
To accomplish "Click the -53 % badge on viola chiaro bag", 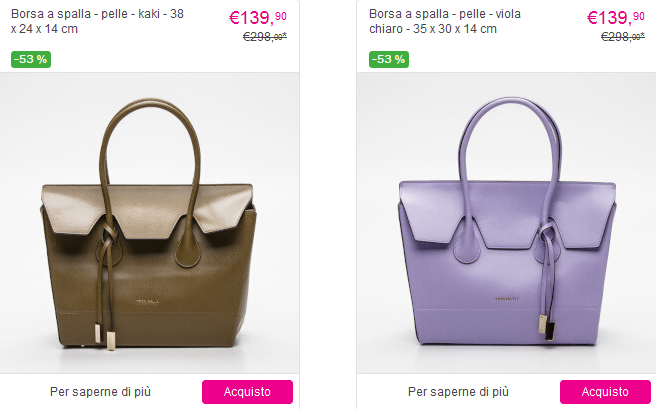I will pos(389,59).
